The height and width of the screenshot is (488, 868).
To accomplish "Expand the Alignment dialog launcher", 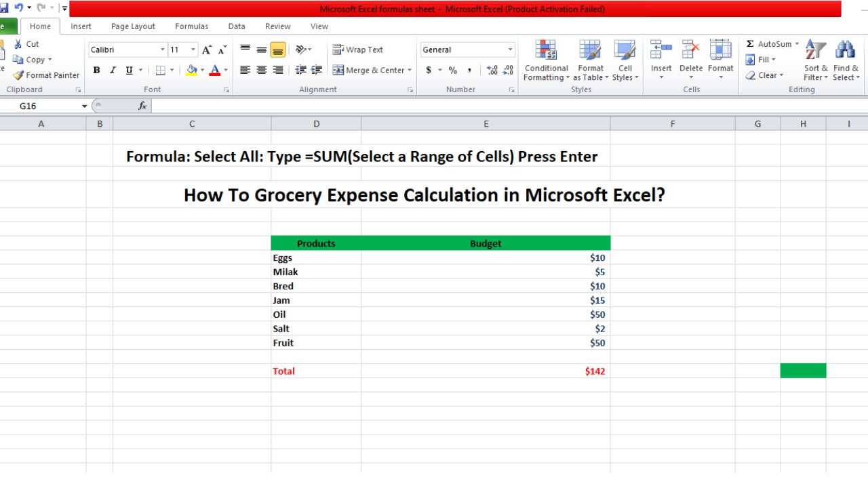I will (410, 89).
